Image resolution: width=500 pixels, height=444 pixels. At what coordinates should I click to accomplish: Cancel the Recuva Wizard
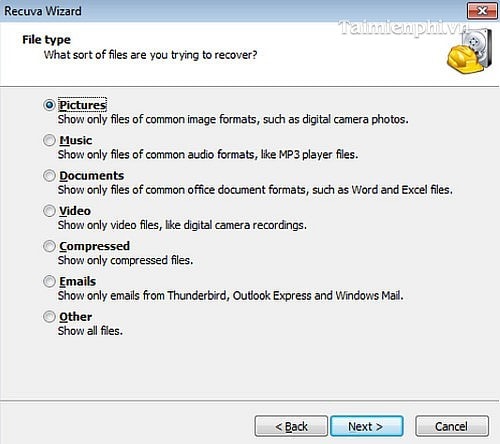452,426
